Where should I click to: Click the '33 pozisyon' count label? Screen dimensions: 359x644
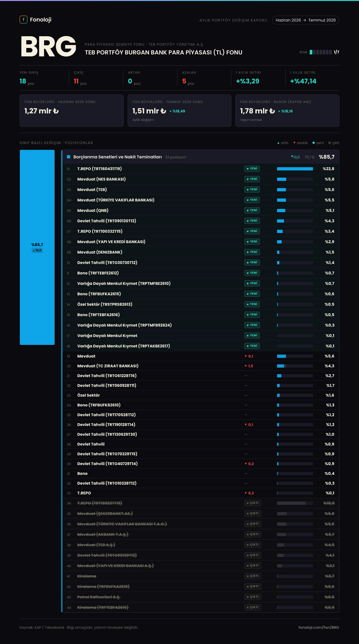[x=175, y=157]
